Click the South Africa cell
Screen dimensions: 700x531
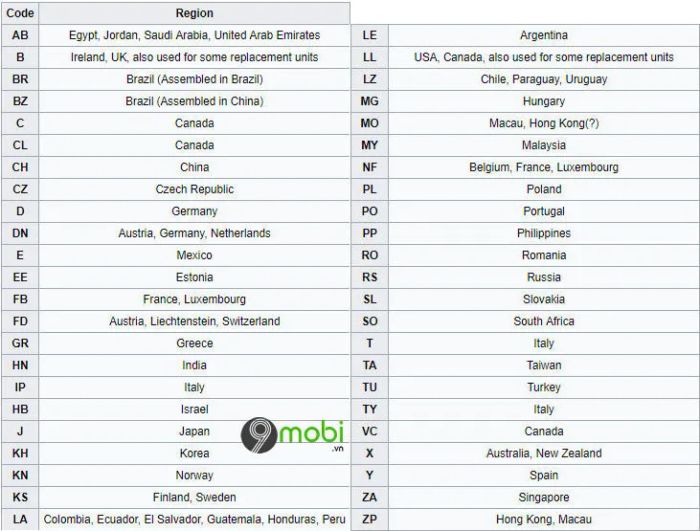click(x=544, y=321)
